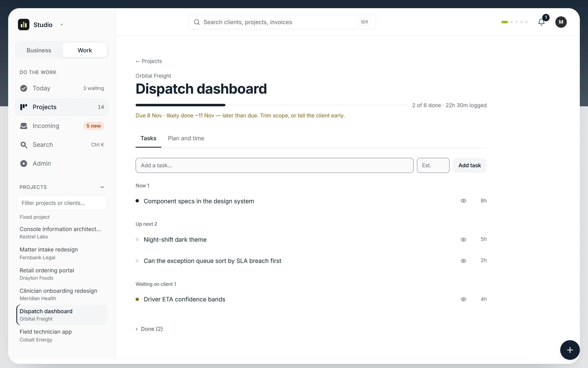Viewport: 588px width, 368px height.
Task: Focus Filter projects or clients field
Action: [62, 203]
